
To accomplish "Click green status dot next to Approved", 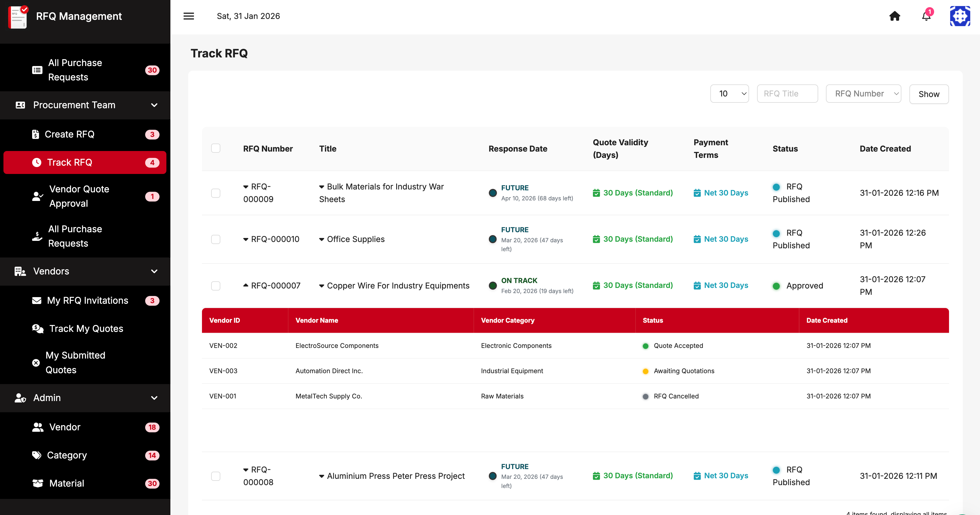I will pyautogui.click(x=777, y=286).
